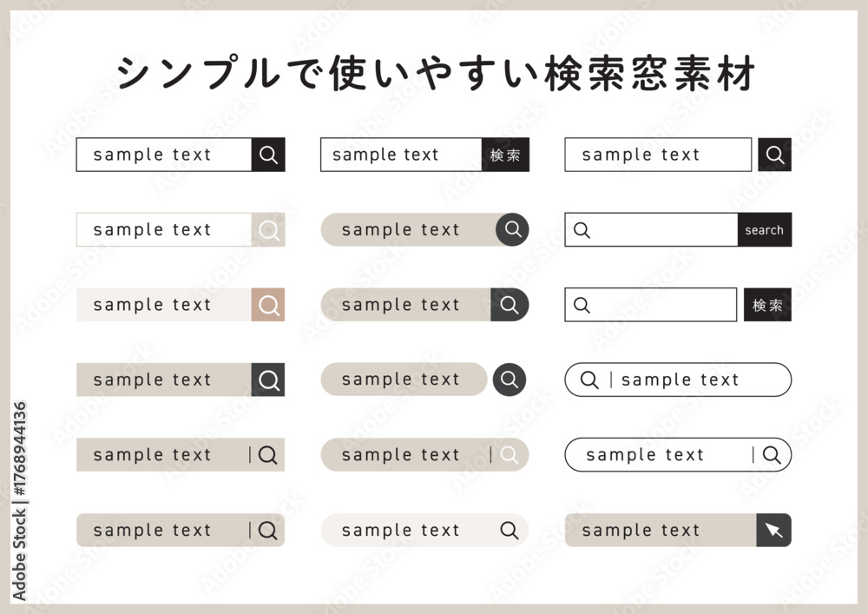
Task: Click the magnifier in the light pill without divider
Action: (509, 530)
